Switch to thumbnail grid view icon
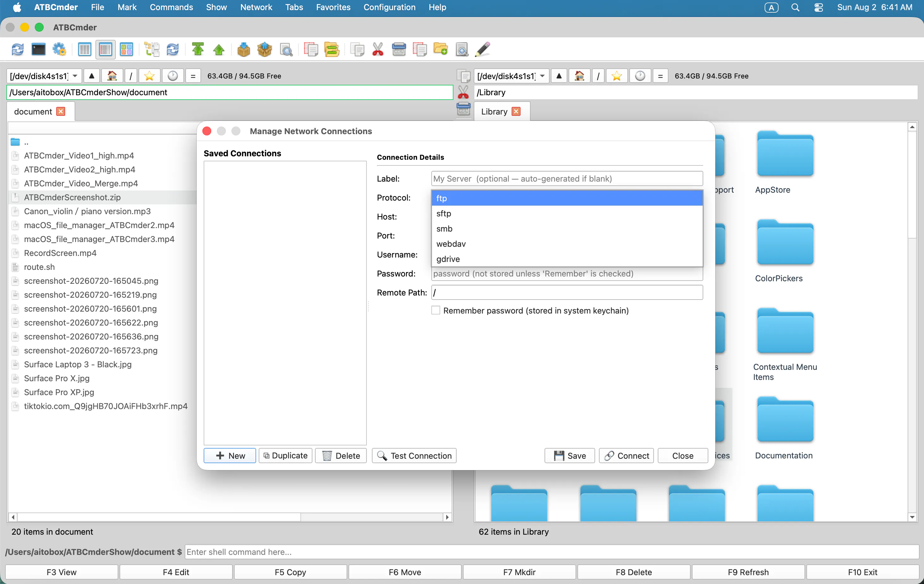 [126, 50]
